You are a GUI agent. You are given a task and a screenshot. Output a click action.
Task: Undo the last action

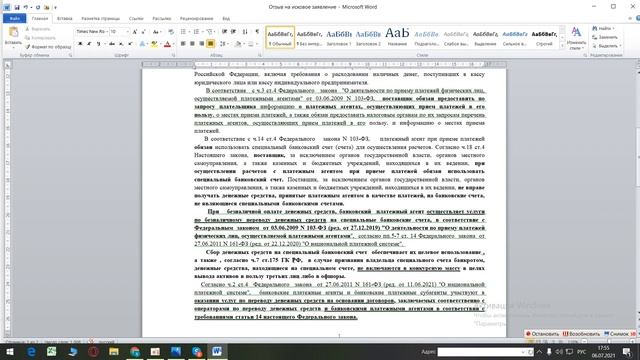pyautogui.click(x=26, y=7)
